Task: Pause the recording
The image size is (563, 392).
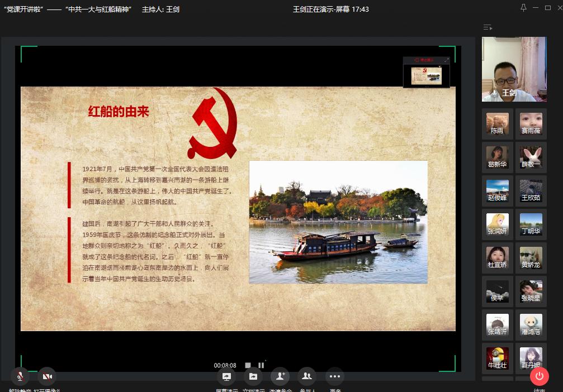Action: 261,365
